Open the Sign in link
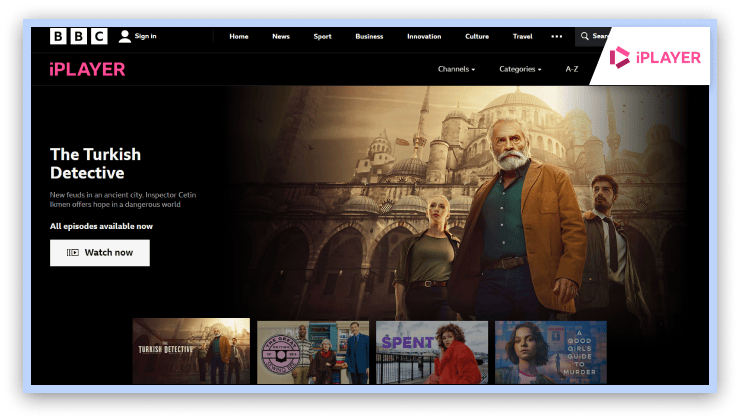Viewport: 740px width, 420px height. click(x=145, y=36)
